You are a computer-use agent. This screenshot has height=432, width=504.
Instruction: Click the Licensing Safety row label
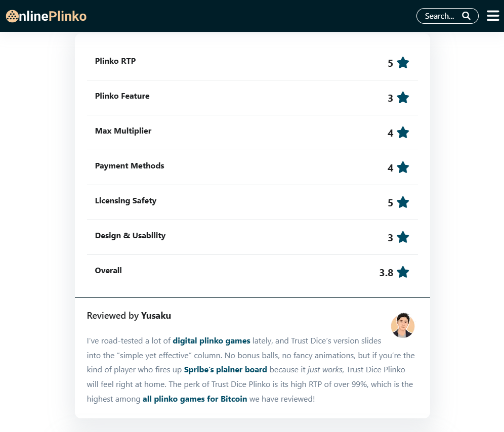pos(125,201)
